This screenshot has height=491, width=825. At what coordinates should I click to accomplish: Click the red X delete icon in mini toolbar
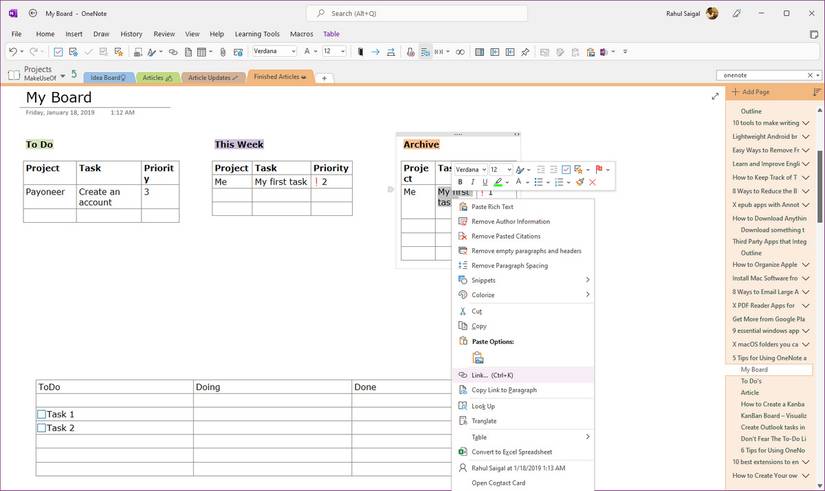pyautogui.click(x=593, y=182)
